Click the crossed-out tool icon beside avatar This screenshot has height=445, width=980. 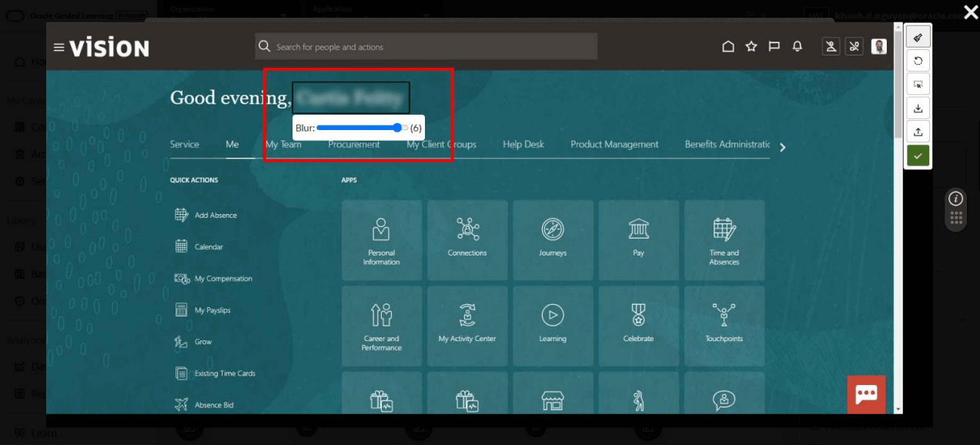click(x=854, y=47)
